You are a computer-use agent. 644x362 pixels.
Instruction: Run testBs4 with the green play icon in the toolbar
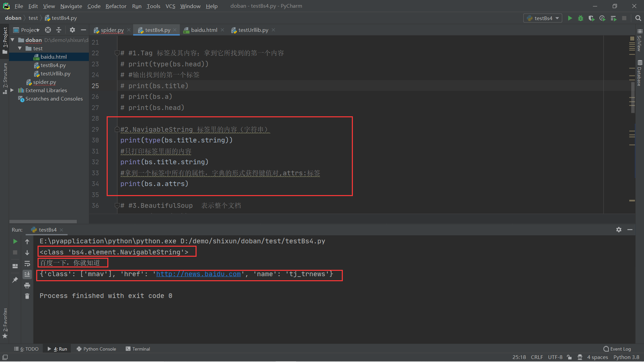pyautogui.click(x=570, y=18)
